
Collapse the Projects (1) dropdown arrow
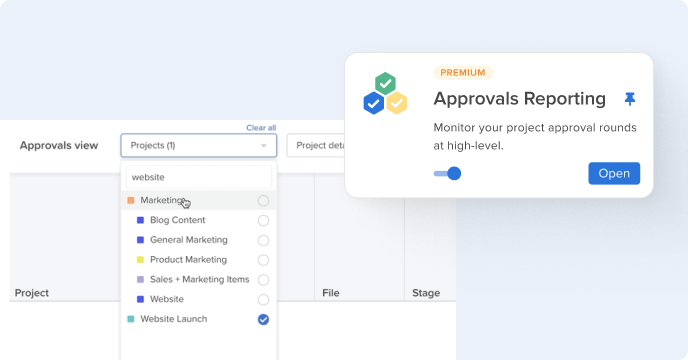pos(264,146)
